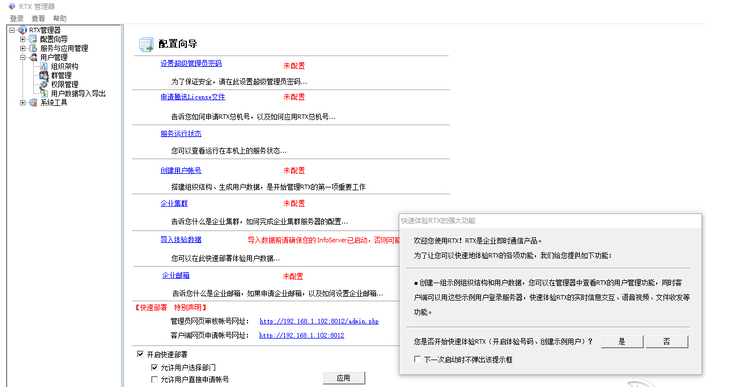Image resolution: width=730 pixels, height=387 pixels.
Task: Open the 查看 menu
Action: tap(38, 19)
